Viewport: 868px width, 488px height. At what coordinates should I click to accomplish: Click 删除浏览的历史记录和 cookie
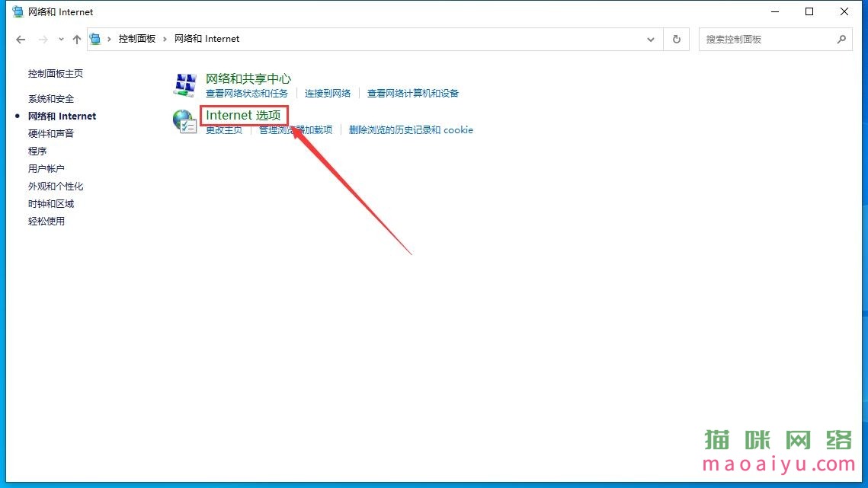pyautogui.click(x=412, y=130)
